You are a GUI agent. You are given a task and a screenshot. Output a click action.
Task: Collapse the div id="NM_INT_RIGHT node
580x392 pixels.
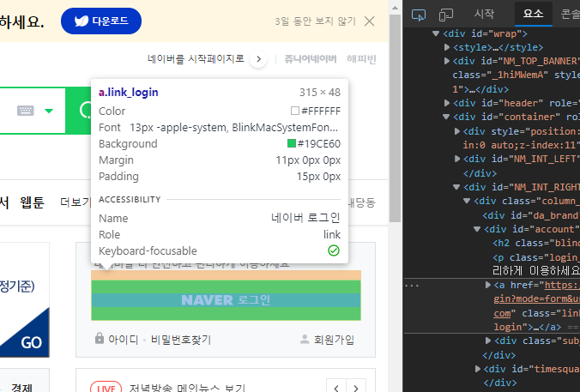click(456, 187)
